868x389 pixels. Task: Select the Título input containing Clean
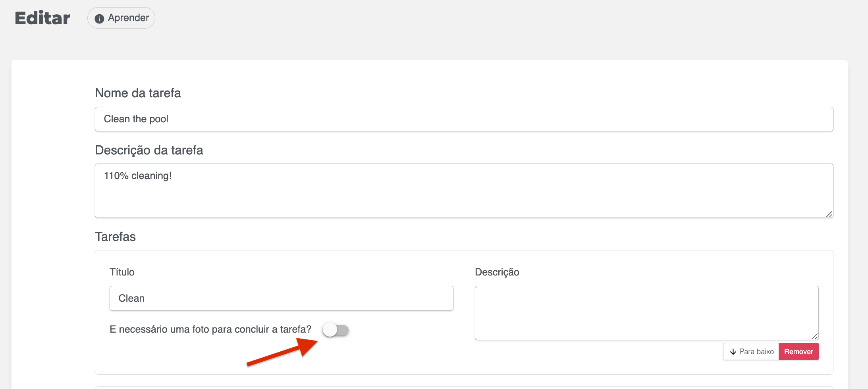coord(281,298)
